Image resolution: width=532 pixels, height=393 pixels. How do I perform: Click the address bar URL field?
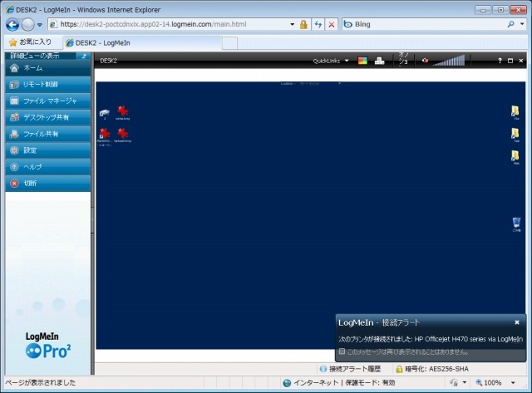pyautogui.click(x=168, y=24)
